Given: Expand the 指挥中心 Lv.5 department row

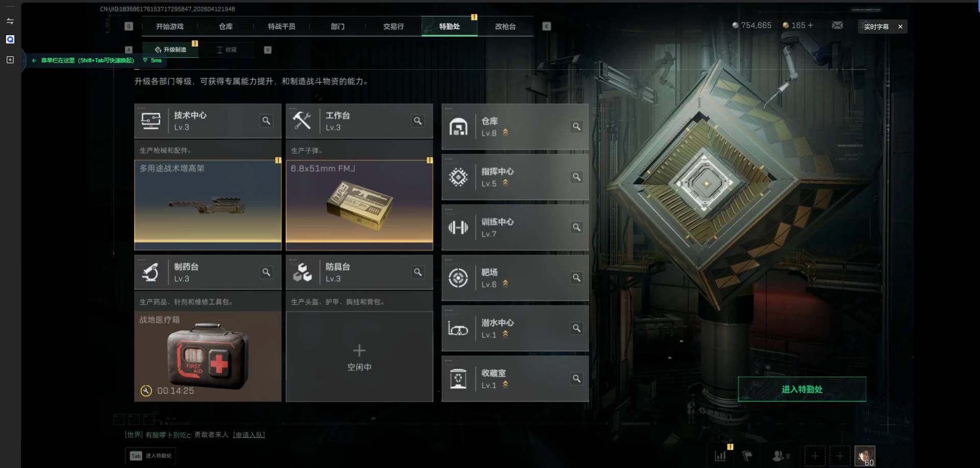Looking at the screenshot, I should point(515,177).
